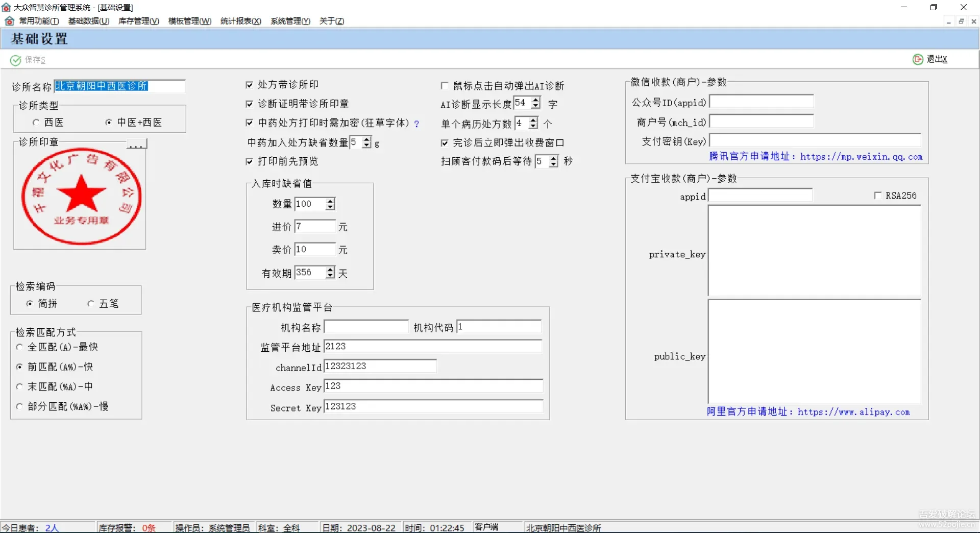Enable the RSA256 checkbox
Viewport: 980px width, 533px height.
(877, 196)
